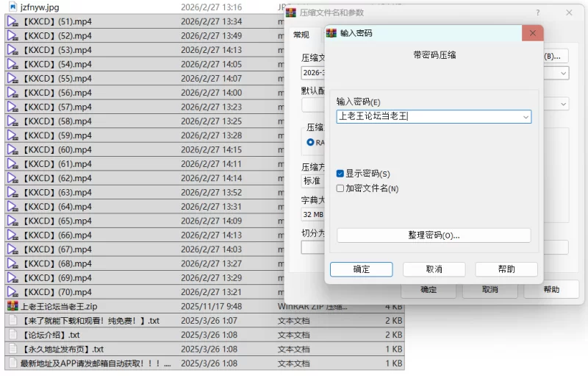Click the video icon of 【KXCD】(58).mp4
Image resolution: width=588 pixels, height=376 pixels.
click(12, 121)
